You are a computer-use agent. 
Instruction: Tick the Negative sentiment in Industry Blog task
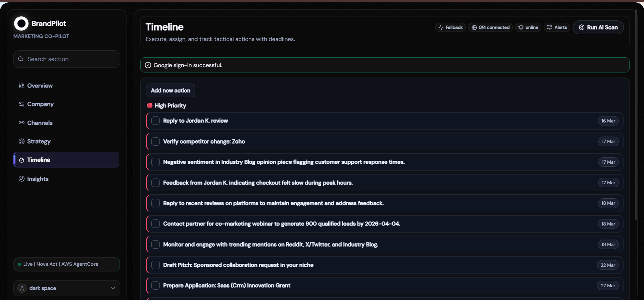[x=155, y=162]
